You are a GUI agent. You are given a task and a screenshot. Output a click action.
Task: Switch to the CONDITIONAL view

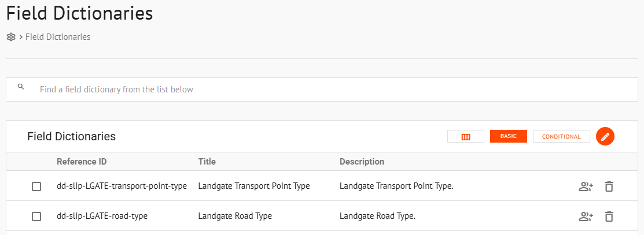coord(561,137)
